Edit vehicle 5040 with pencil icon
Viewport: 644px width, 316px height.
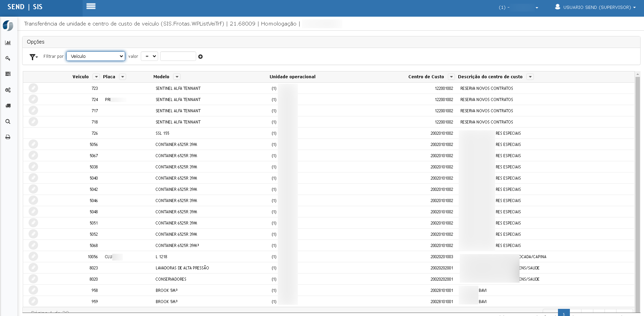click(x=33, y=178)
